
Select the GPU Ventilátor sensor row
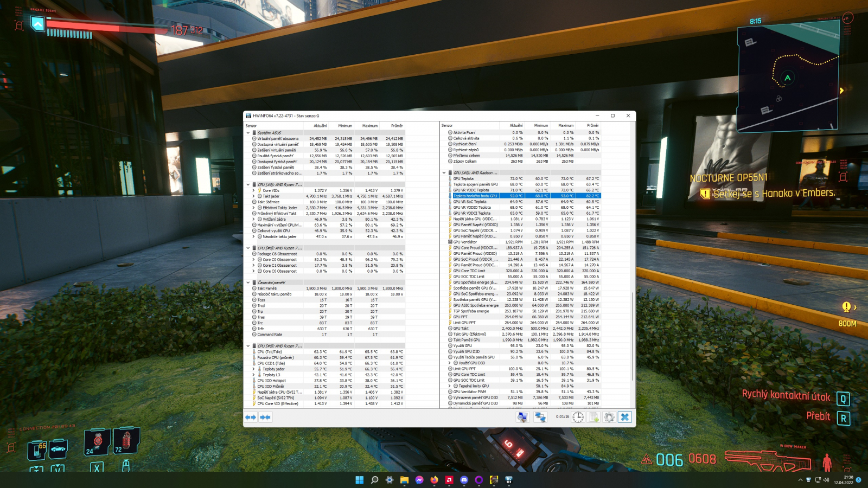(x=465, y=242)
